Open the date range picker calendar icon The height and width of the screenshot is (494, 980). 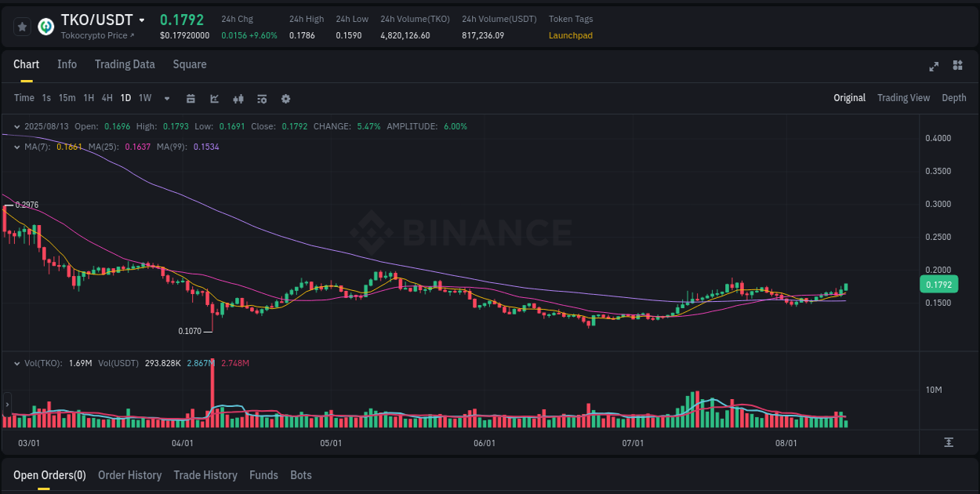(191, 99)
